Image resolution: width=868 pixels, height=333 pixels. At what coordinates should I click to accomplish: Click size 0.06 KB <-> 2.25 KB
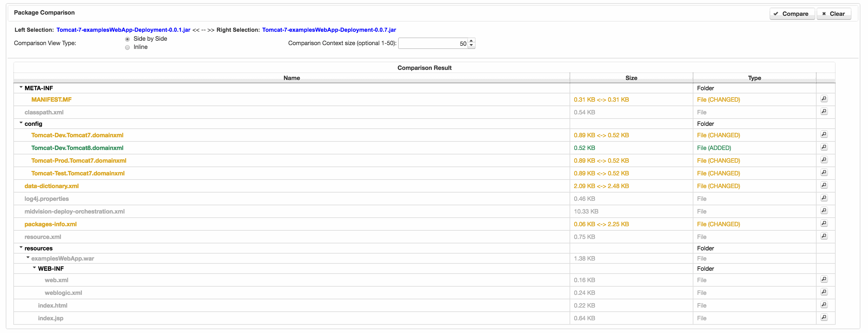click(x=601, y=224)
